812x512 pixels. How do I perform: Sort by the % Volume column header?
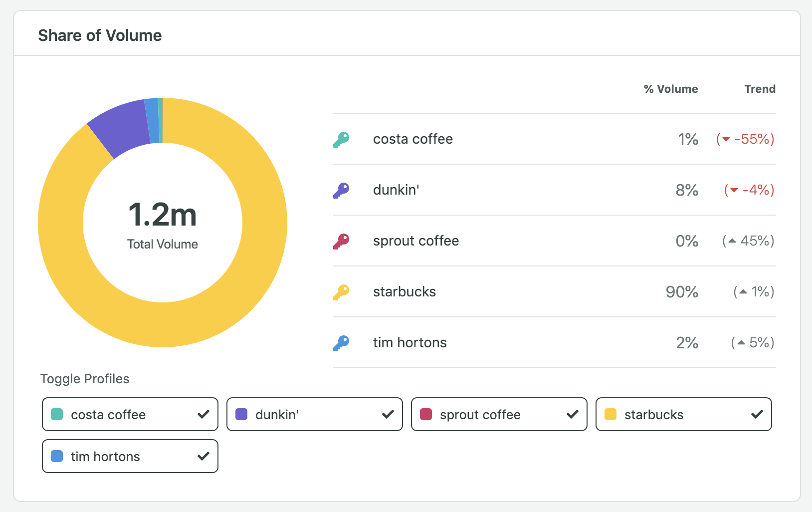pos(670,89)
